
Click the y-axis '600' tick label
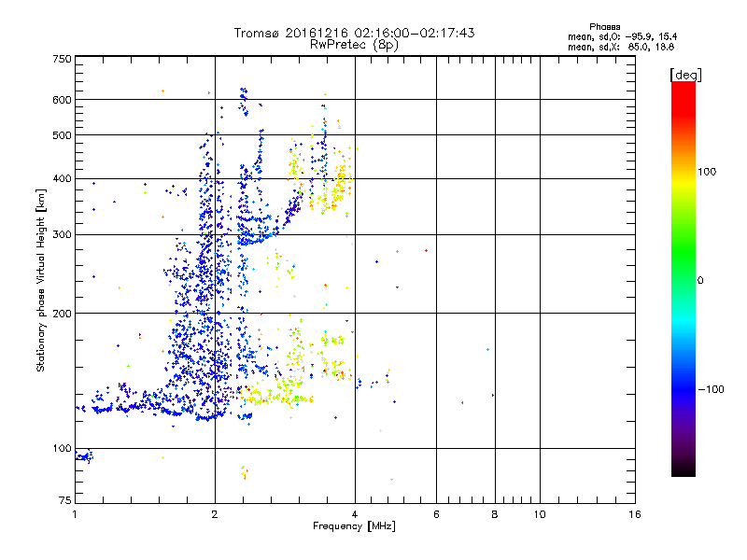(x=62, y=100)
